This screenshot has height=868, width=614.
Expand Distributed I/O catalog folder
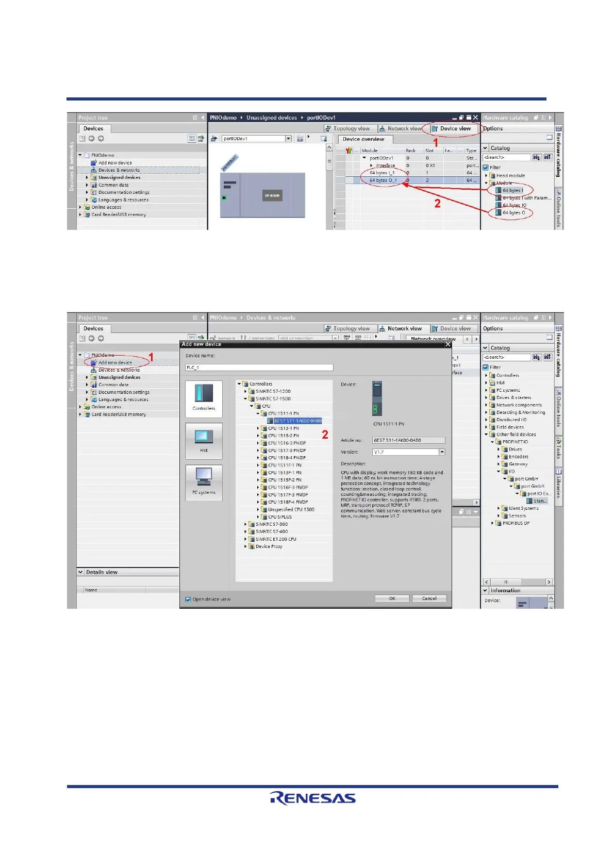click(486, 420)
